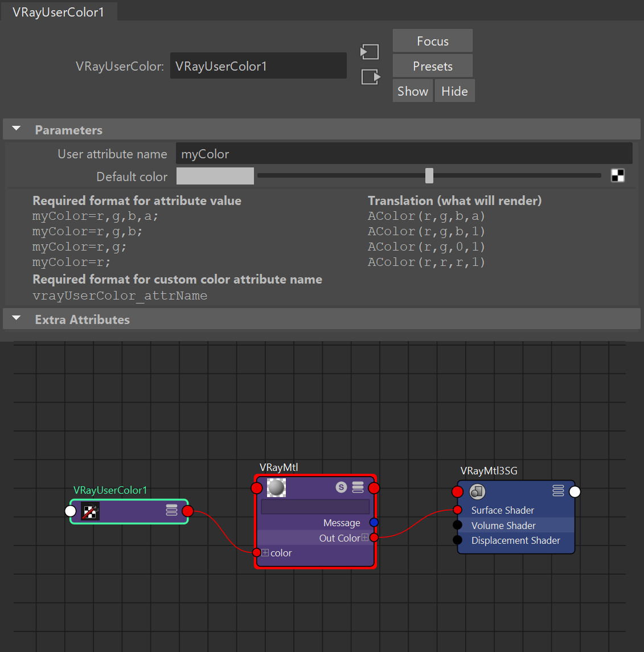Click the Show button

click(413, 91)
